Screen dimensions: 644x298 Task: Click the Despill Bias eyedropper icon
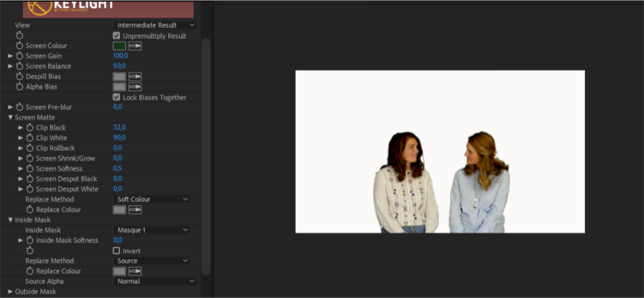click(135, 77)
